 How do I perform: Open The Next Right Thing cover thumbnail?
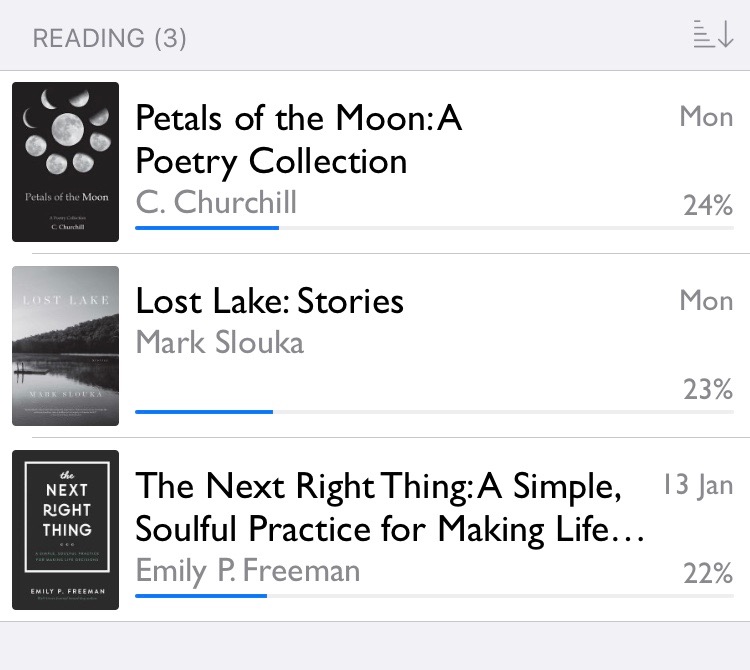[66, 530]
